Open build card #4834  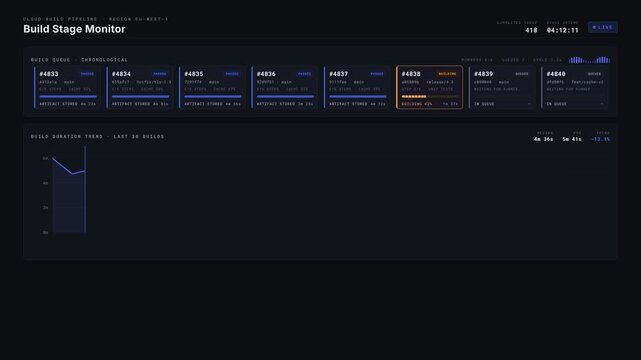(x=140, y=87)
